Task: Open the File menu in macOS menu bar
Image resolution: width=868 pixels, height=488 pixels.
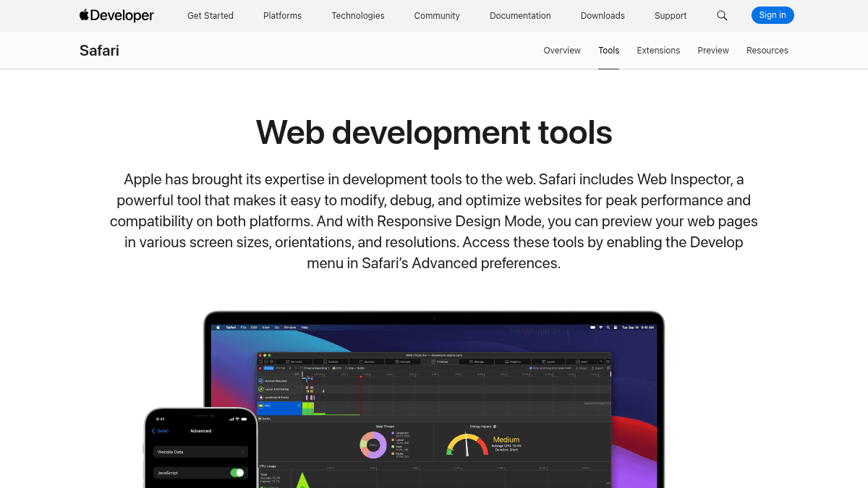Action: click(244, 328)
